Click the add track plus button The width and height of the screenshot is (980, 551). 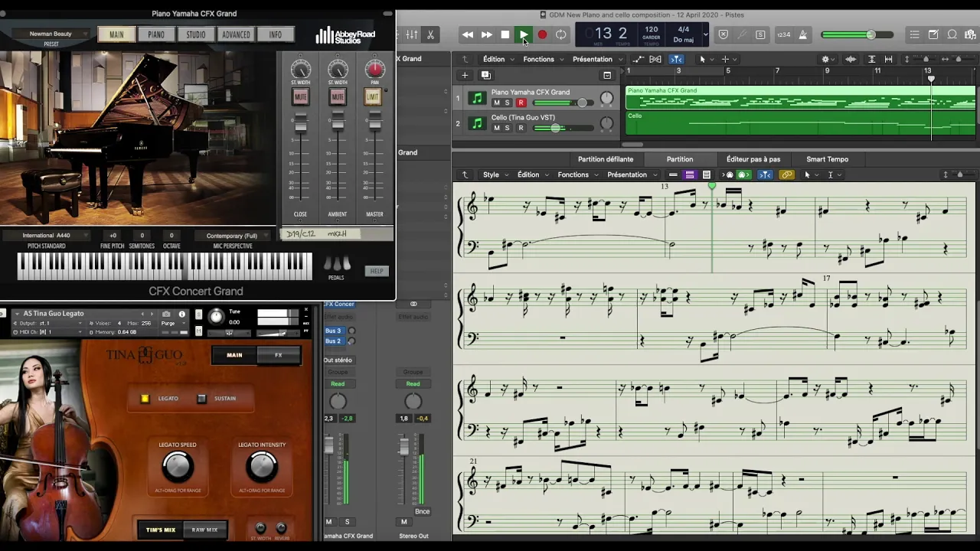tap(464, 75)
